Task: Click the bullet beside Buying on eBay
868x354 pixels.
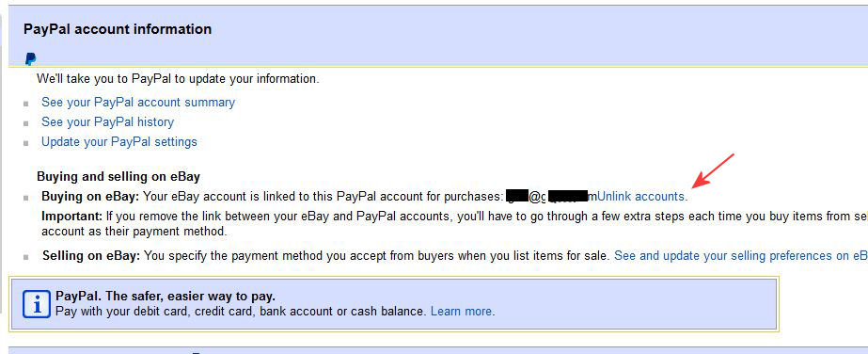Action: [x=26, y=198]
